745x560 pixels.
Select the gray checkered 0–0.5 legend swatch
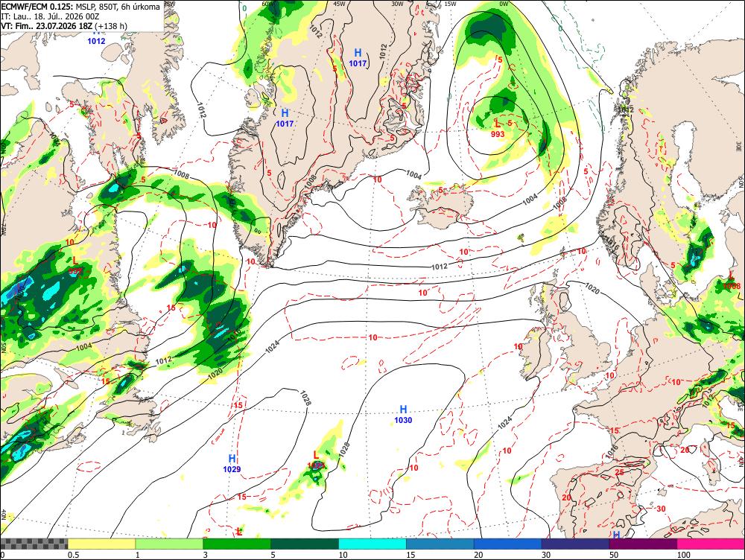click(34, 544)
